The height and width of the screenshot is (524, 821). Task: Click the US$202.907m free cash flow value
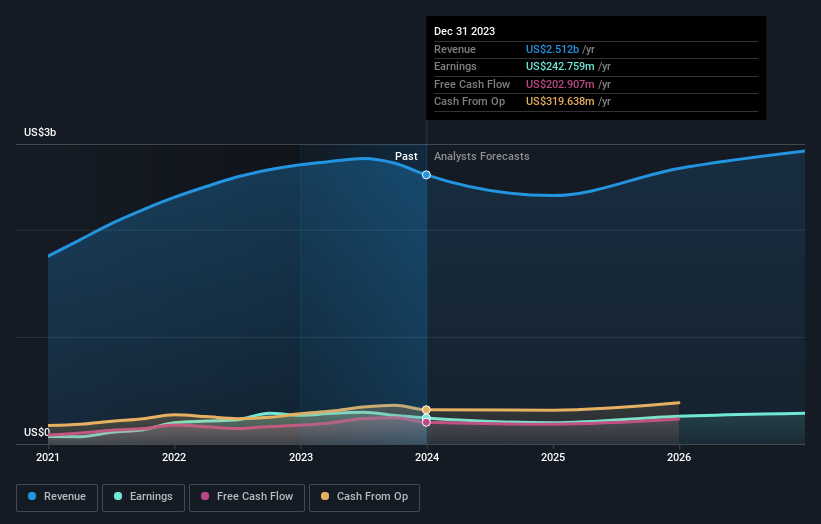(x=560, y=84)
